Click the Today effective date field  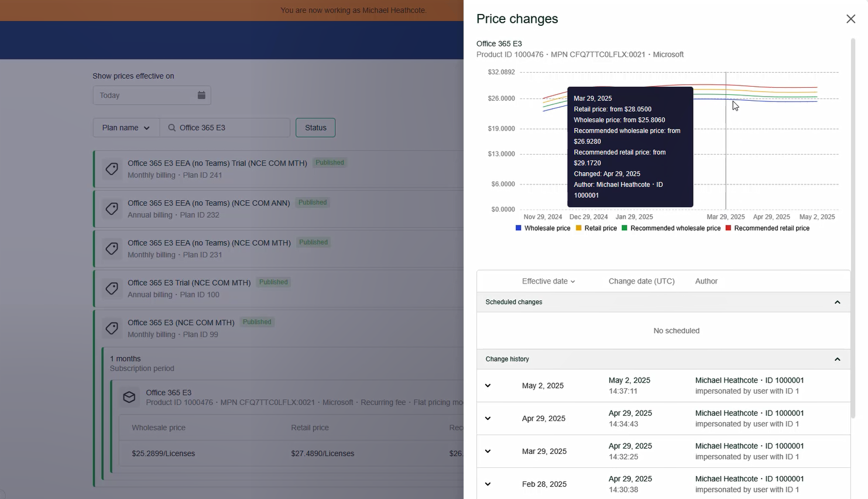point(152,95)
